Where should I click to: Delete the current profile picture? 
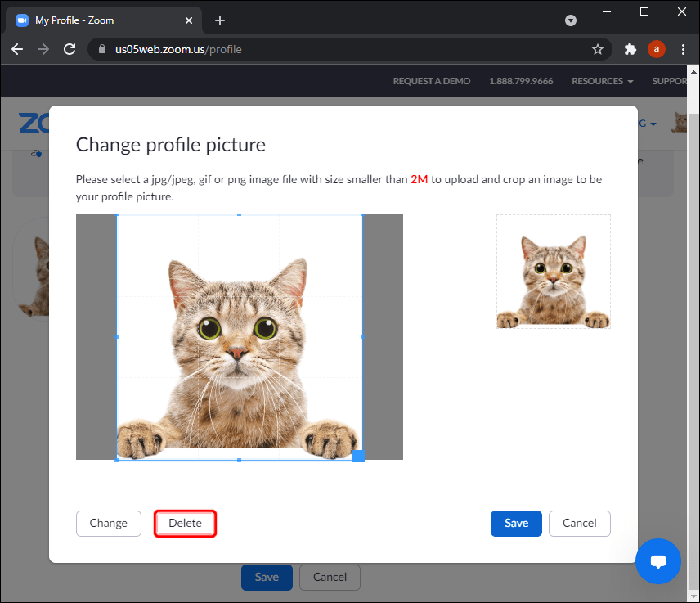coord(185,523)
